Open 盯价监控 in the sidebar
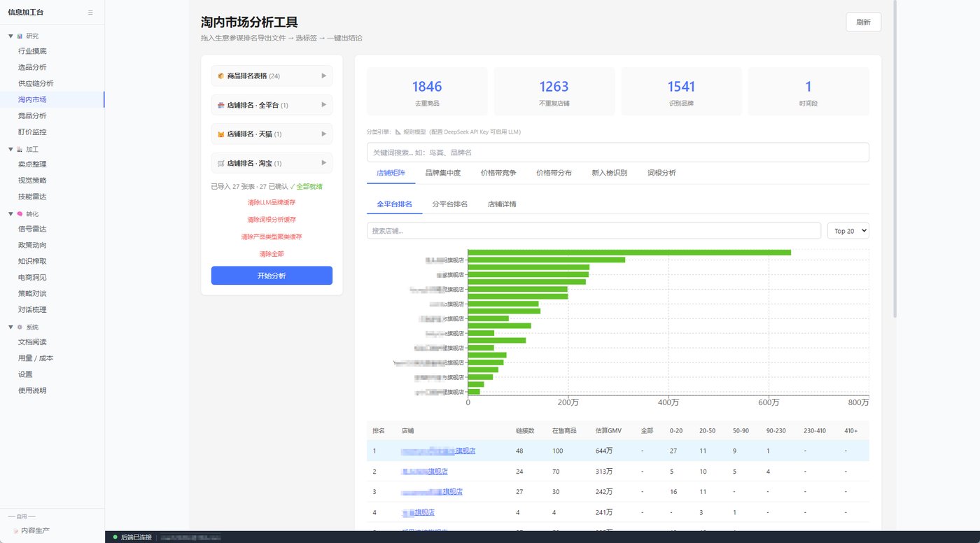 (x=32, y=132)
